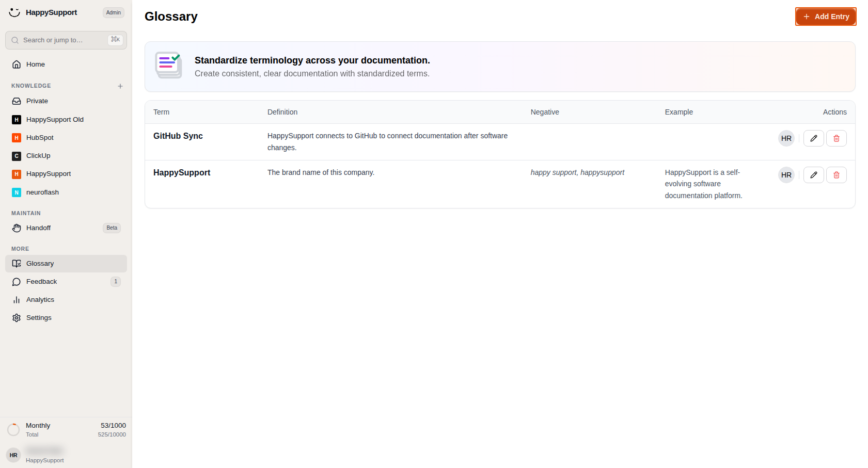Edit the HappySupport glossary entry
The image size is (868, 468).
point(814,175)
